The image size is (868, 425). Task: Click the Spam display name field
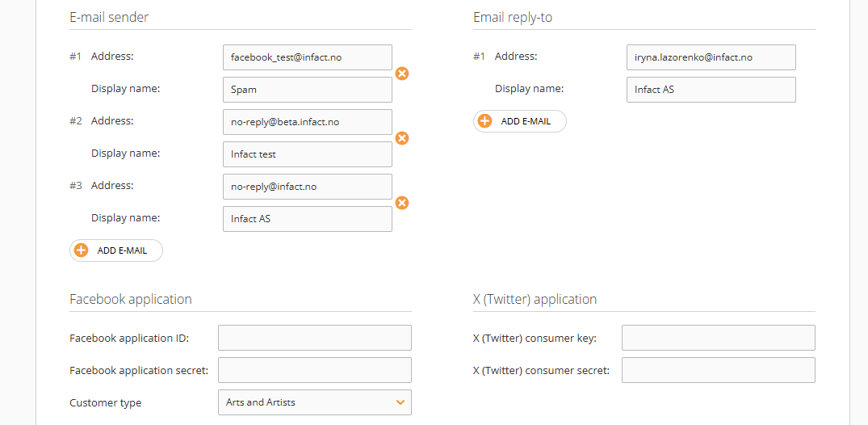(308, 90)
